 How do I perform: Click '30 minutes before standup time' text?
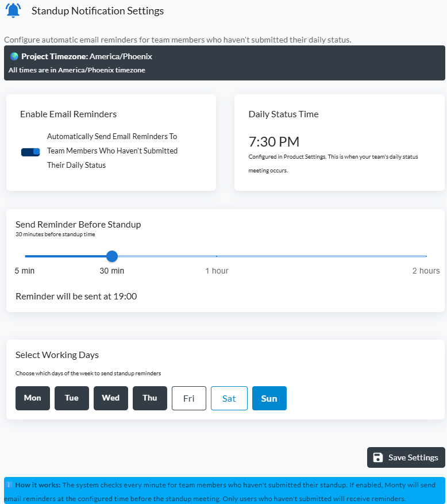click(x=55, y=234)
